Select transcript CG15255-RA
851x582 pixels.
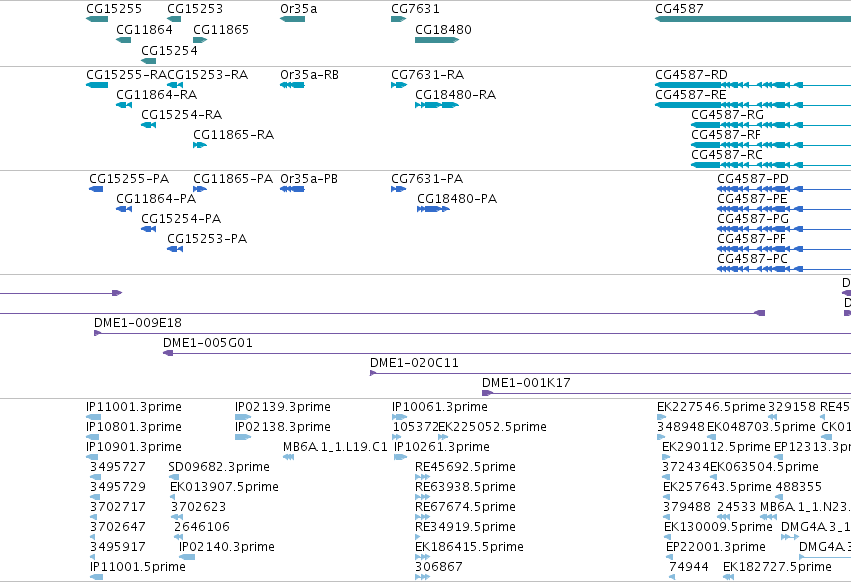point(97,85)
